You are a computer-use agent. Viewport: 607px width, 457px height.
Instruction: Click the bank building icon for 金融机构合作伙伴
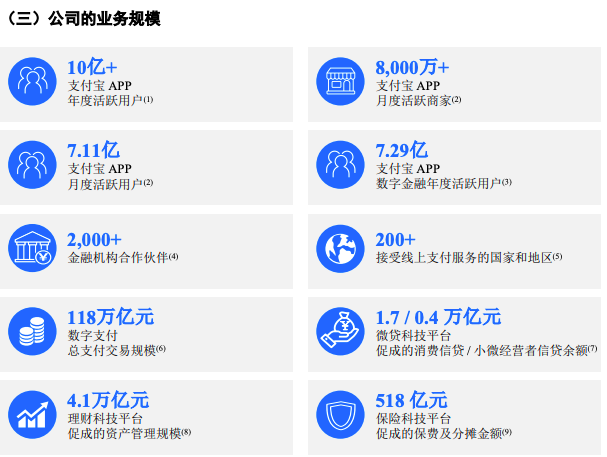[x=33, y=248]
